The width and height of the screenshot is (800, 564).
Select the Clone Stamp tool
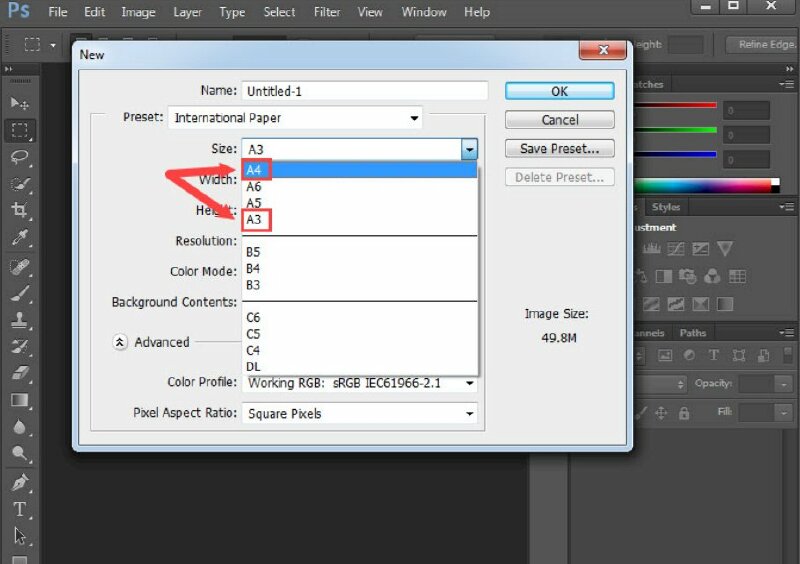(x=19, y=320)
